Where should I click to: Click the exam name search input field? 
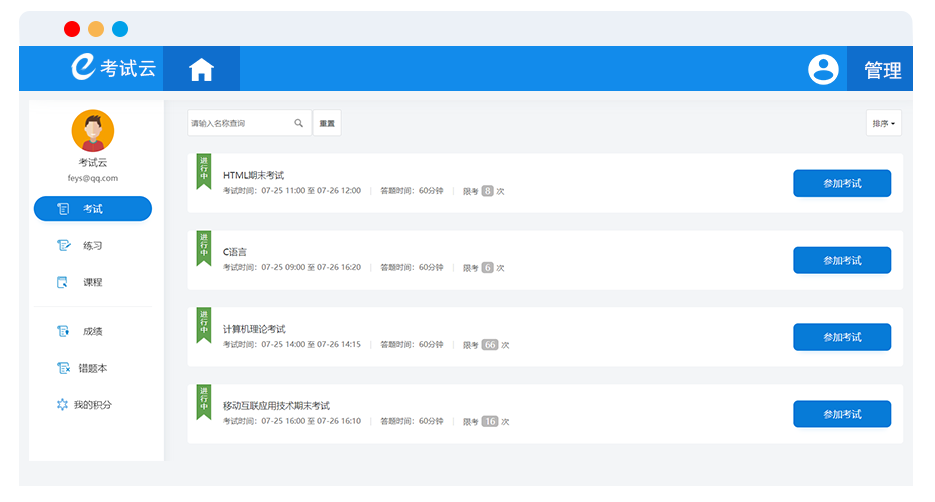(x=240, y=124)
